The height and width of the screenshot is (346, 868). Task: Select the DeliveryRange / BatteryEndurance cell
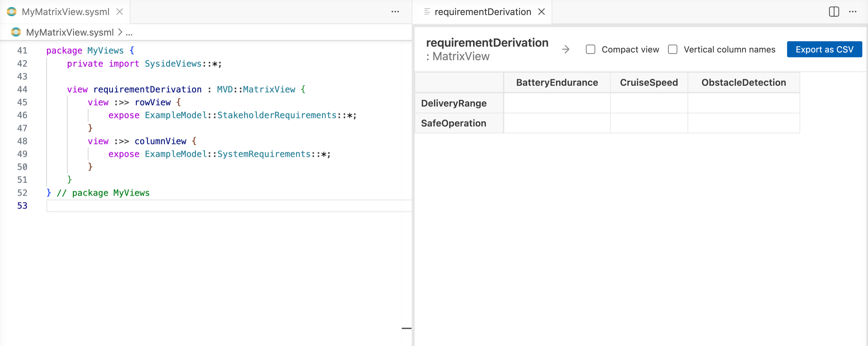point(557,103)
